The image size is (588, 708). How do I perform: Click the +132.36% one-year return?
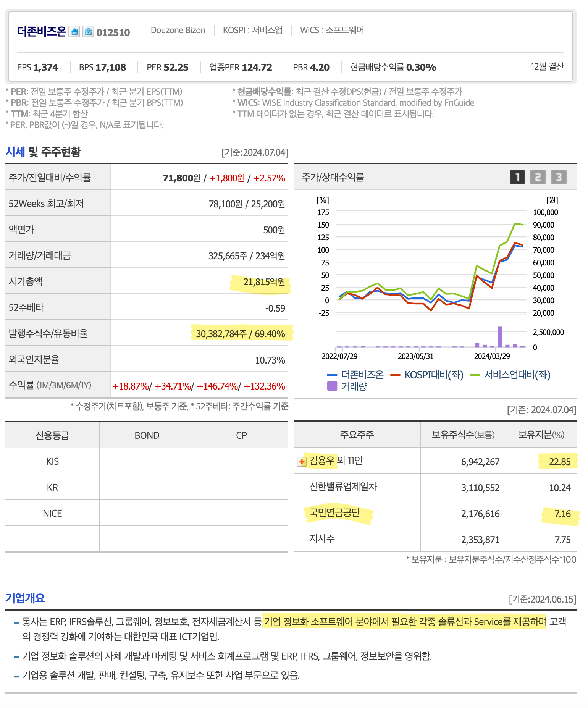(264, 386)
